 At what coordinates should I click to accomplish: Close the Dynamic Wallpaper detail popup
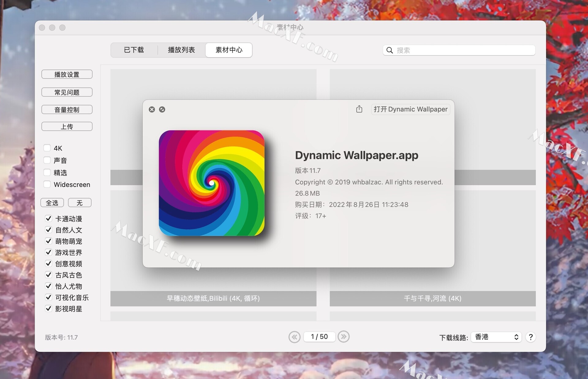152,109
